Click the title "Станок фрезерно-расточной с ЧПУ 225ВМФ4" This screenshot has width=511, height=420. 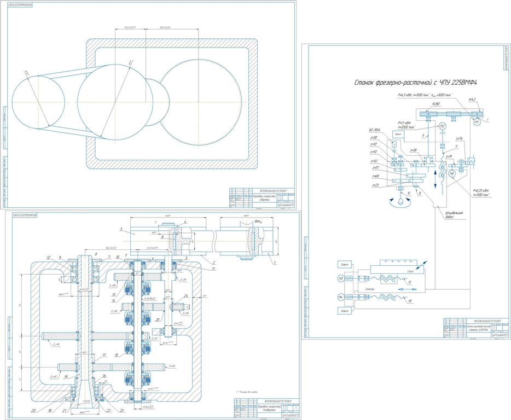coord(416,83)
